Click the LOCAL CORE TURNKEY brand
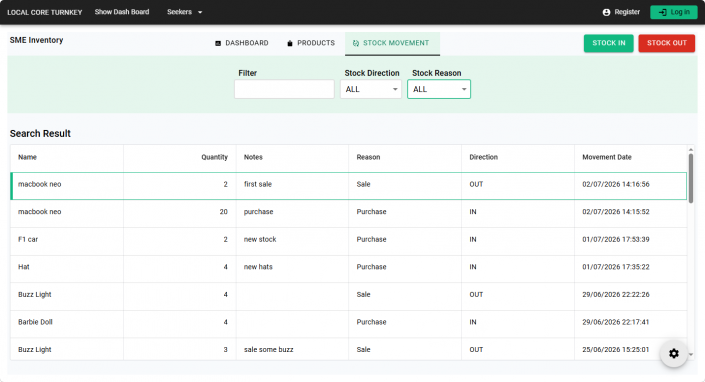The image size is (705, 382). tap(45, 12)
